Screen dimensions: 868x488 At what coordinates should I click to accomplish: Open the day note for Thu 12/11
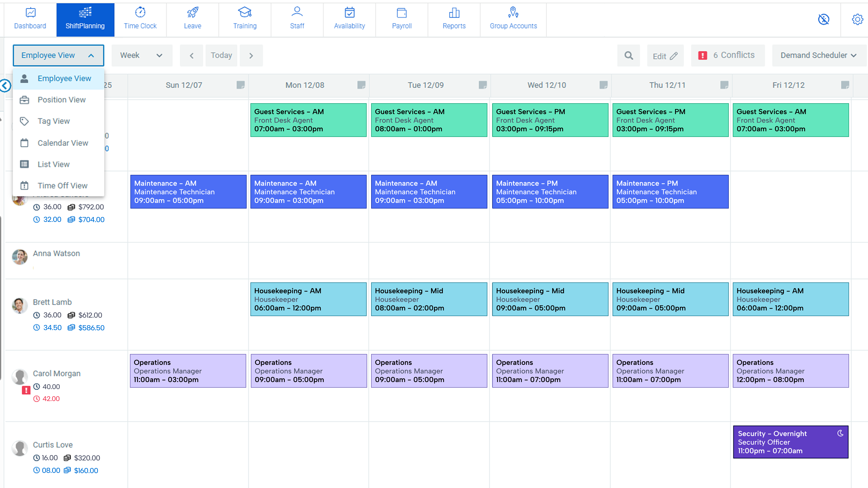pyautogui.click(x=724, y=85)
